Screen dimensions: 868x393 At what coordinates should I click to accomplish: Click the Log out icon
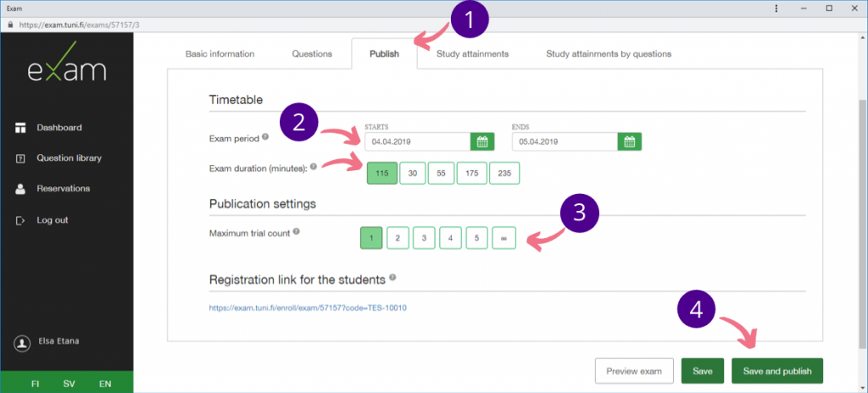point(20,220)
